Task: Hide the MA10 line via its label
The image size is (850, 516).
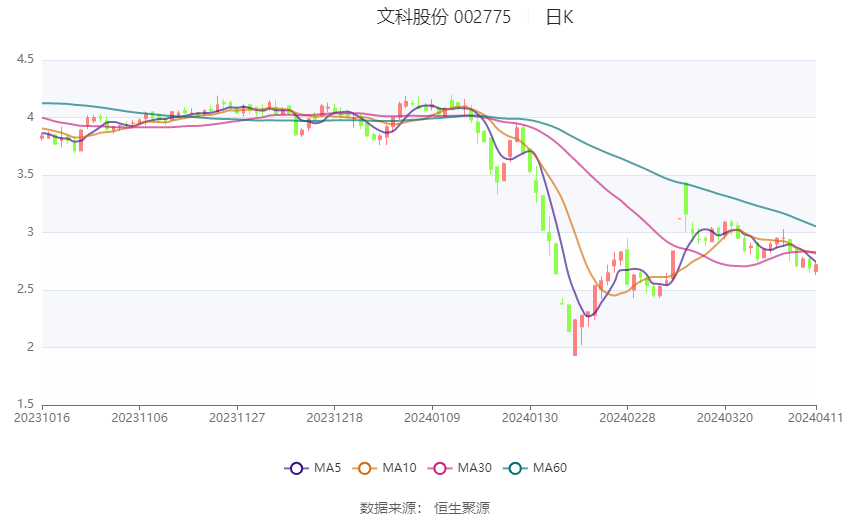Action: [399, 468]
